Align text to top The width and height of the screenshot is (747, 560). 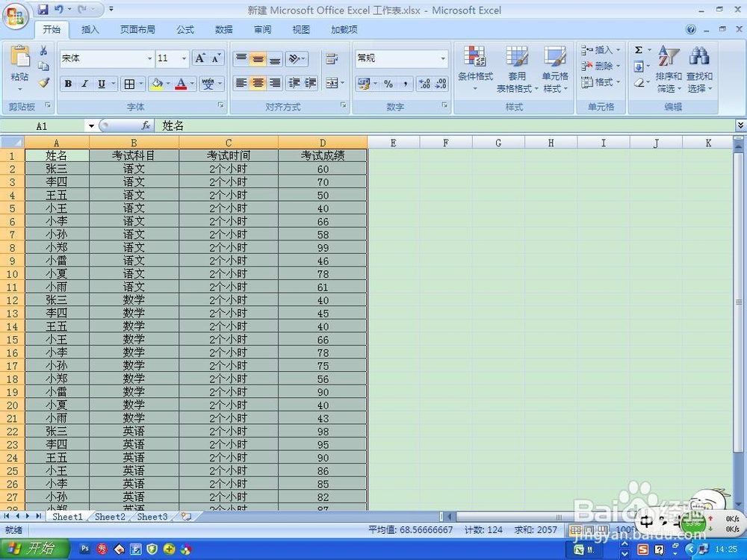click(x=241, y=58)
